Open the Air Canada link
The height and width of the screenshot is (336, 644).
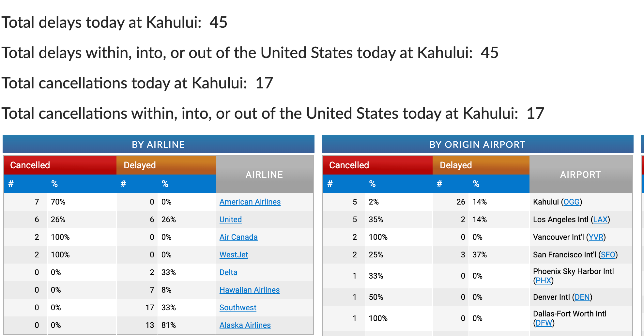[238, 237]
